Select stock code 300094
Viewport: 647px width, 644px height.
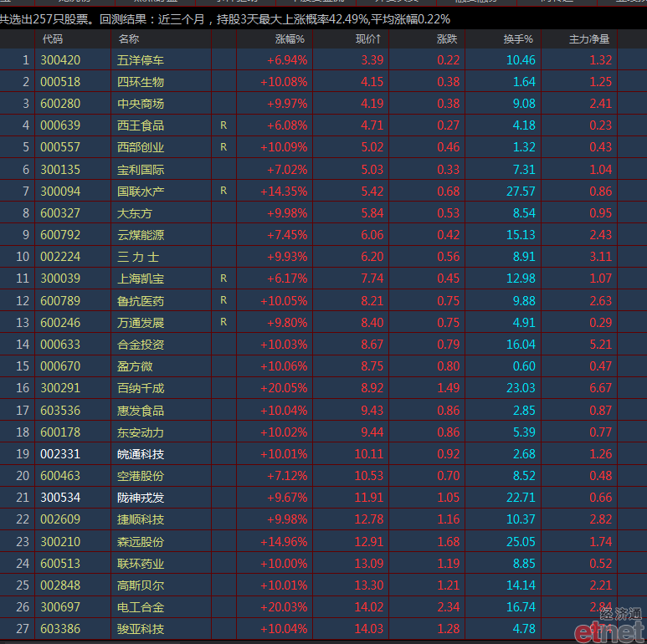(60, 192)
